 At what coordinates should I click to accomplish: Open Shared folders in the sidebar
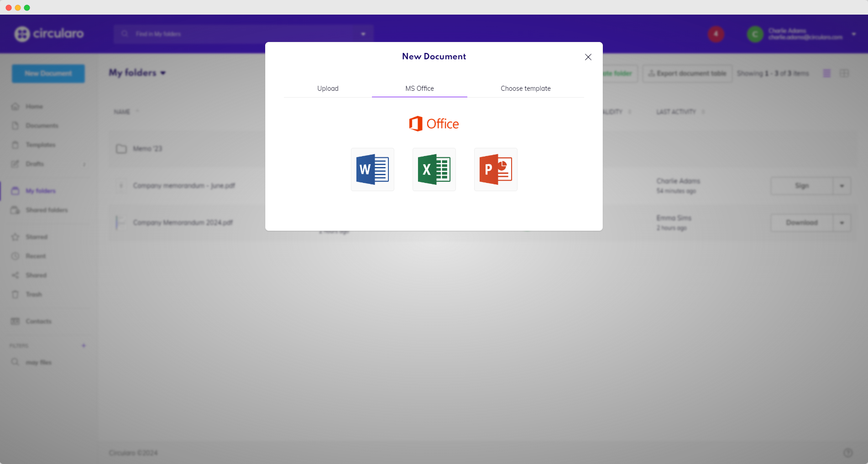point(47,210)
